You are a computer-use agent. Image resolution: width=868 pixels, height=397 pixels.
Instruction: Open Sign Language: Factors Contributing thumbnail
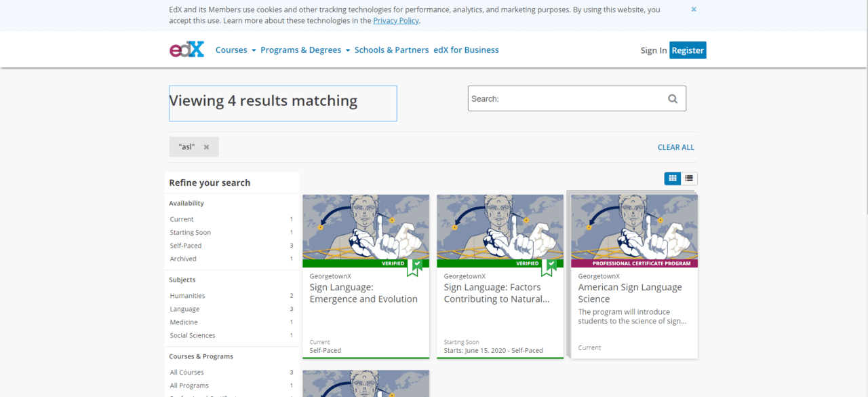[500, 227]
